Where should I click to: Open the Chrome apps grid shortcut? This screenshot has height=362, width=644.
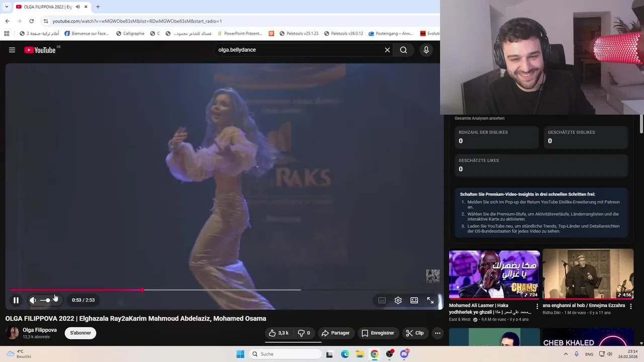7,34
